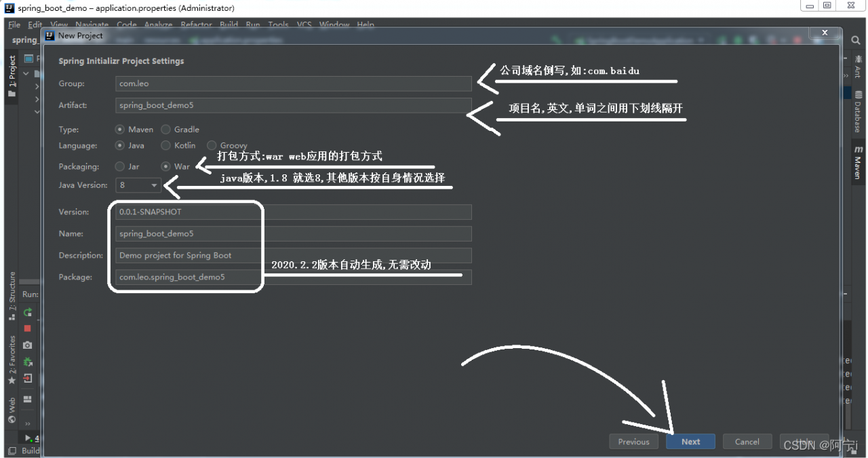Click the Search Everywhere magnifier icon
Image resolution: width=868 pixels, height=458 pixels.
tap(856, 40)
